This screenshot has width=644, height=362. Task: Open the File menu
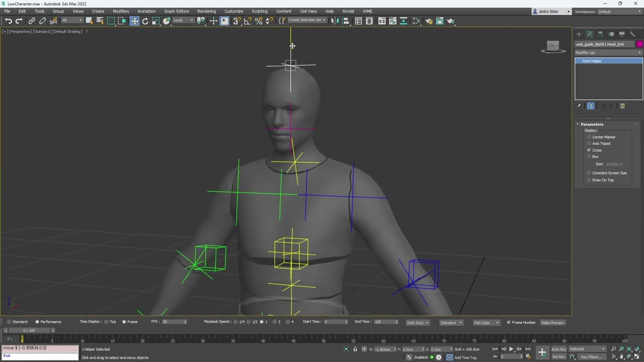pos(7,11)
